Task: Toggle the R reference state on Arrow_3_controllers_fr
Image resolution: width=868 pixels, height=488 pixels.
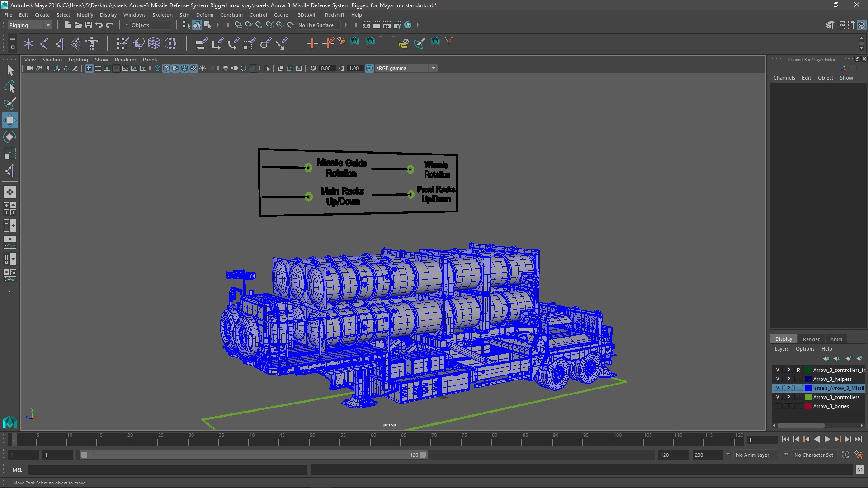Action: click(x=799, y=370)
